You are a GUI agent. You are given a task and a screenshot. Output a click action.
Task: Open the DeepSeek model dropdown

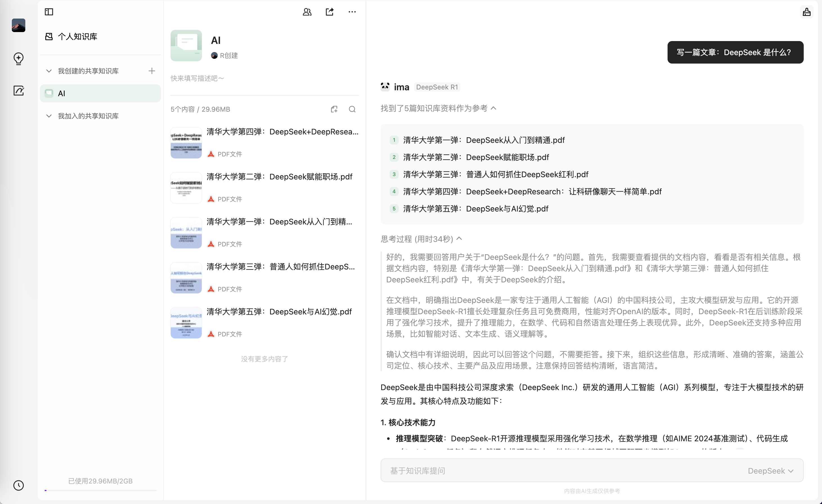(770, 471)
